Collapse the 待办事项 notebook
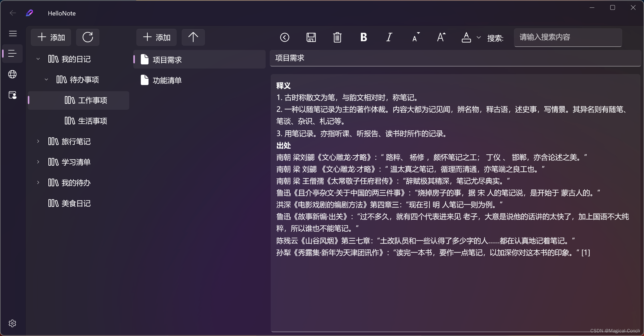Screen dimensions: 644x336 pos(46,80)
